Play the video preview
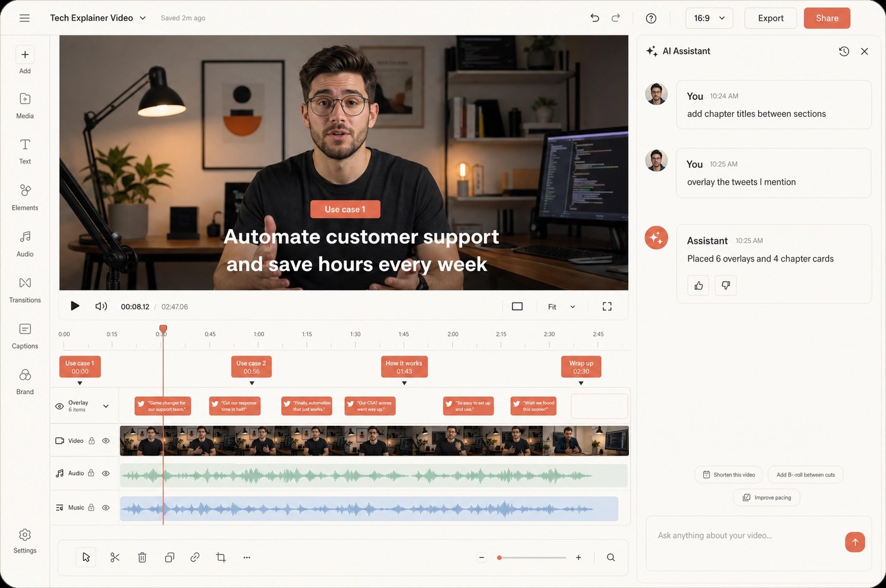This screenshot has height=588, width=886. [x=75, y=306]
